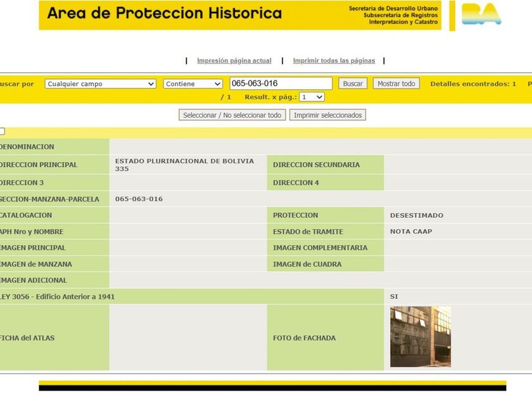Tick the record selection checkbox
The image size is (532, 399).
pos(2,131)
